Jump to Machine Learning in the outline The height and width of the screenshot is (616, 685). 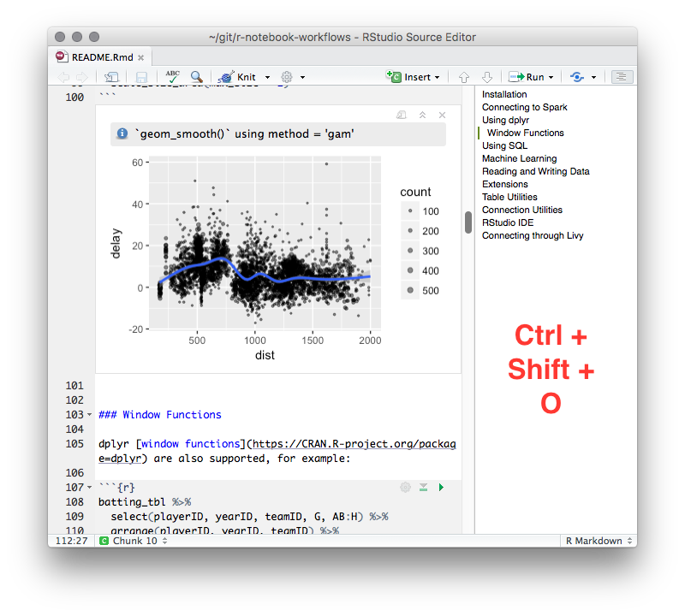519,158
